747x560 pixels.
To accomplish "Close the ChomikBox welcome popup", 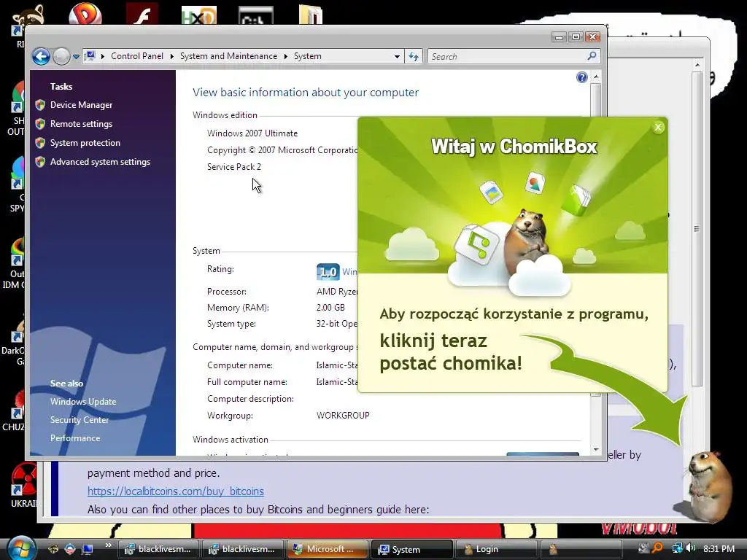I will point(658,127).
